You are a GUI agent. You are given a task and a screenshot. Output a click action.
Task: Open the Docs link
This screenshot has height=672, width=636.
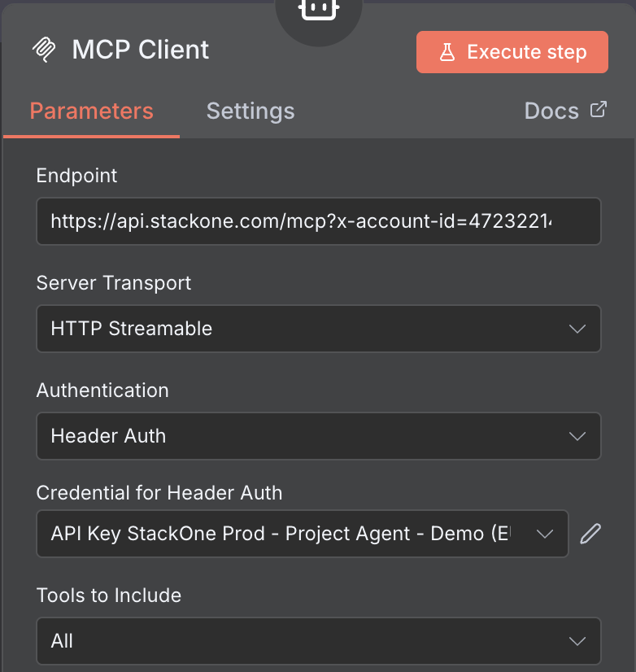coord(551,111)
